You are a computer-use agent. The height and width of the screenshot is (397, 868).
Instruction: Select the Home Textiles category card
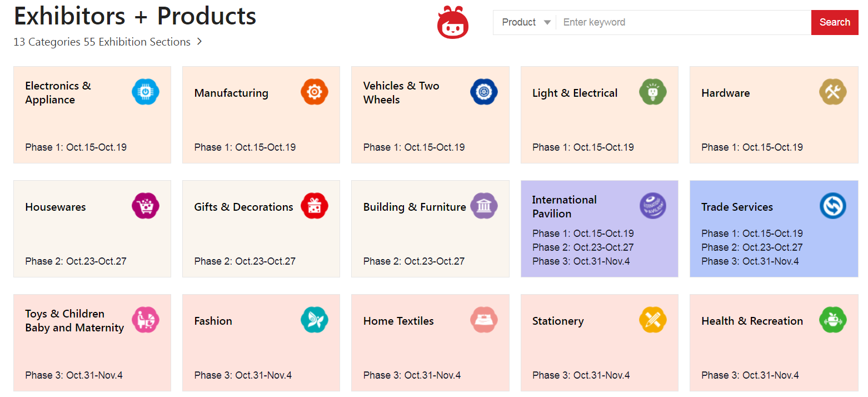click(430, 343)
